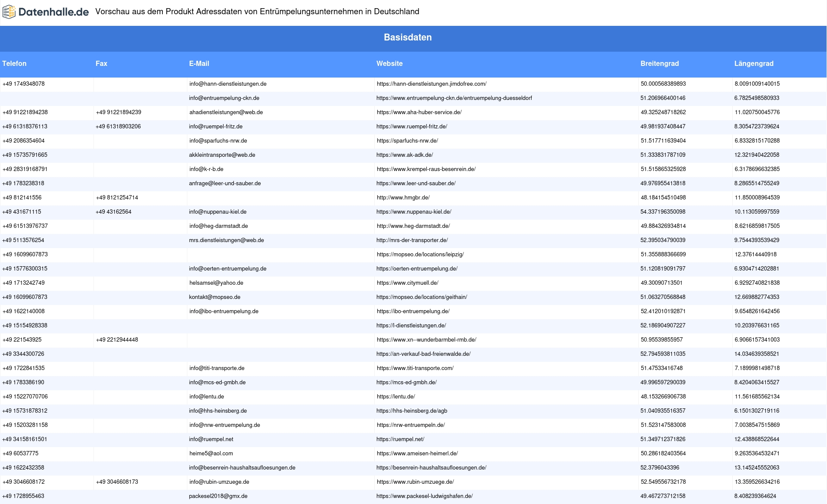Viewport: 827px width, 504px height.
Task: Click the ruempel.net website URL
Action: click(400, 439)
